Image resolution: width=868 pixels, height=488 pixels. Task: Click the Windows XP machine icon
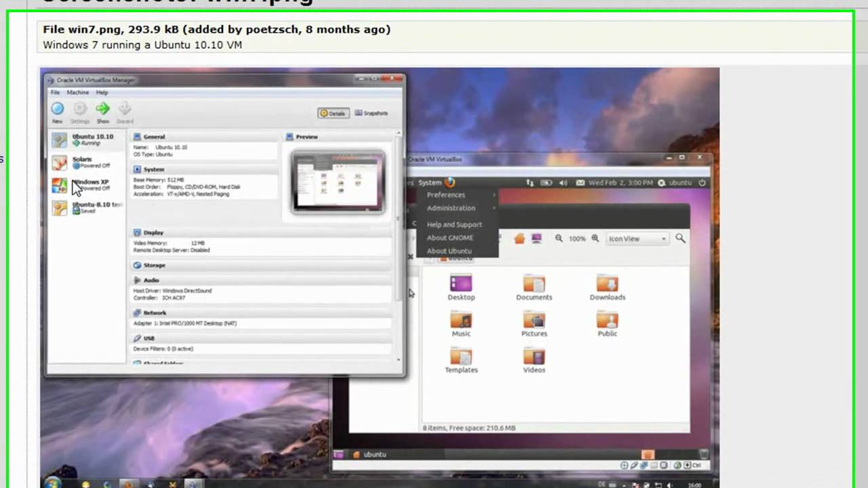pos(60,185)
